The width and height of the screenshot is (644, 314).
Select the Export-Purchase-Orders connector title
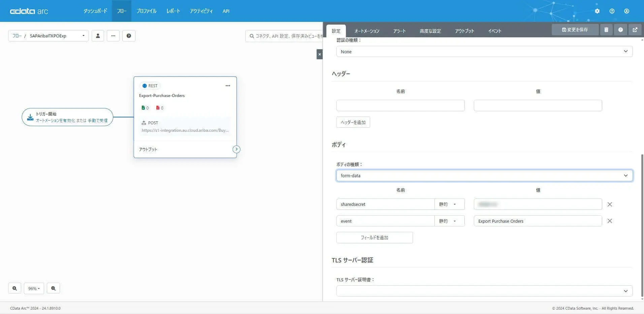coord(162,96)
